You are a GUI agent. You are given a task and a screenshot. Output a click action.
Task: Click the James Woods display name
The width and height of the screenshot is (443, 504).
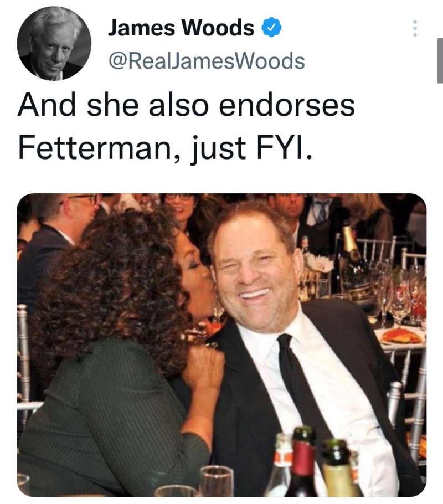(x=181, y=28)
